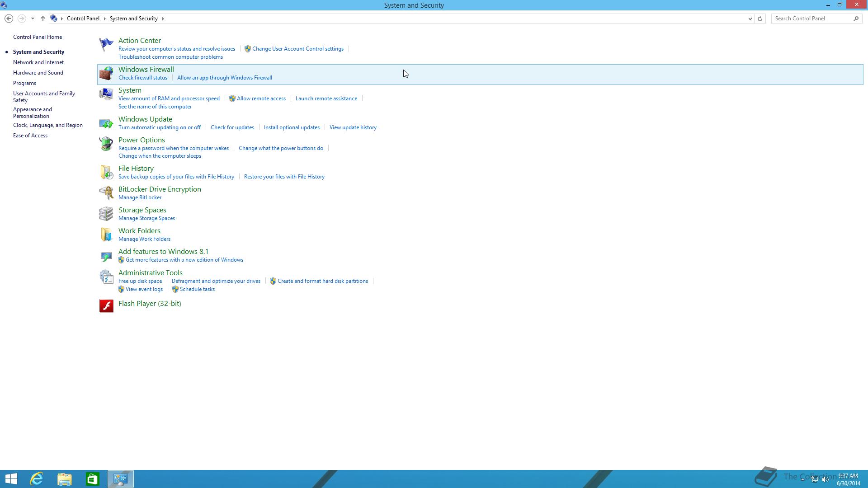Click View update history link
Screen dimensions: 868x488
(353, 127)
